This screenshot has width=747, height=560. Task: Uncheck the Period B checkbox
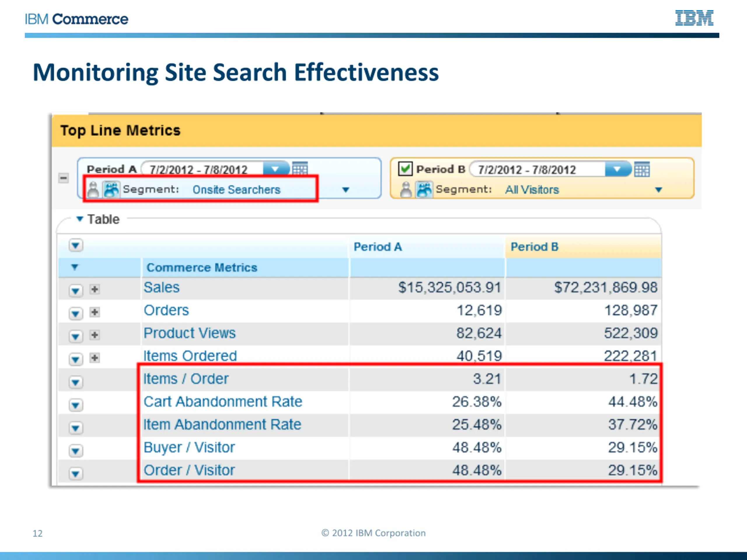click(x=405, y=169)
